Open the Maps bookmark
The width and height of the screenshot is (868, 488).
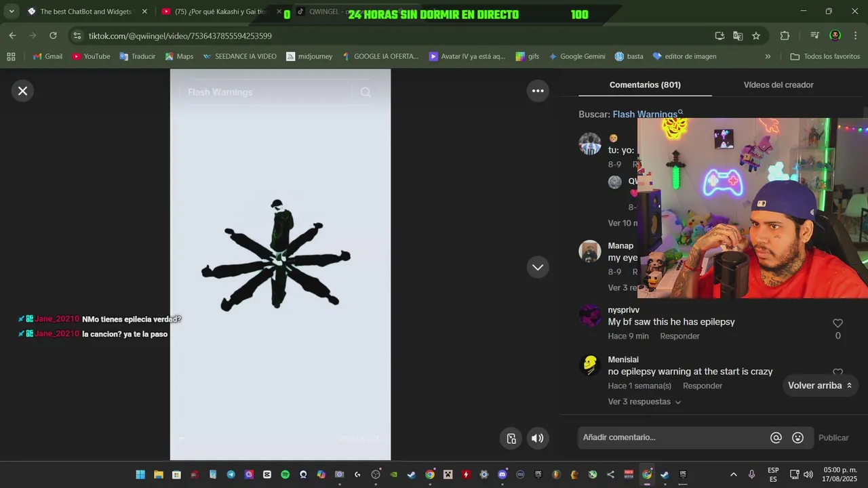pyautogui.click(x=180, y=56)
